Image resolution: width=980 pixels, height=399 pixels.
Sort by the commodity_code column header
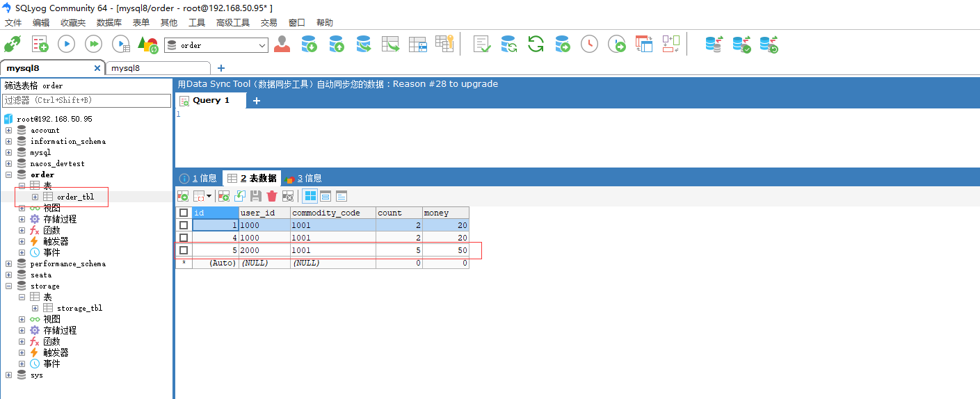click(332, 213)
